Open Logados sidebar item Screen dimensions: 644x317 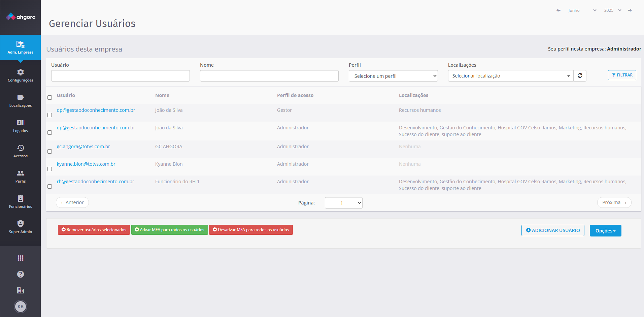pyautogui.click(x=21, y=126)
